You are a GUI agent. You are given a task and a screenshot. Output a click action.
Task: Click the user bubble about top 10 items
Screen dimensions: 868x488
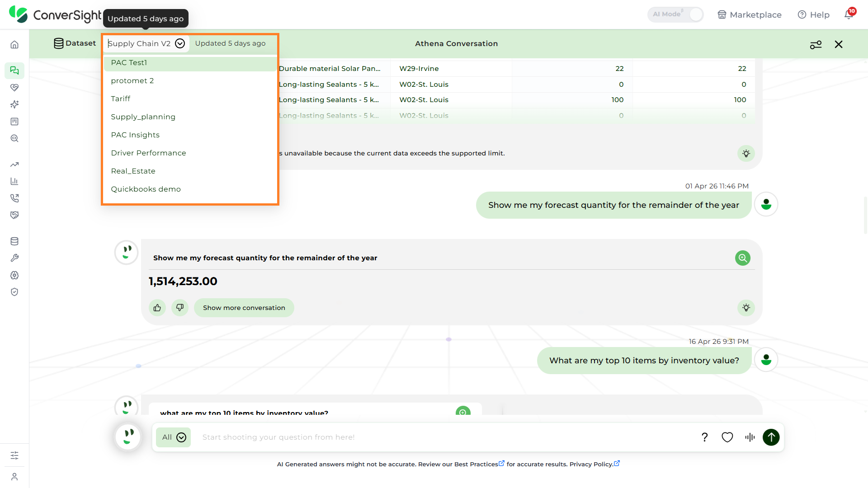tap(644, 361)
